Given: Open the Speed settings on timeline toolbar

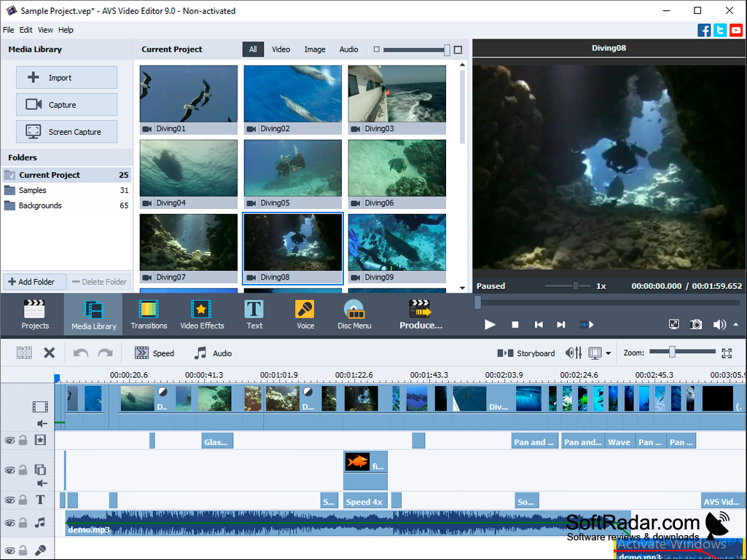Looking at the screenshot, I should click(155, 353).
